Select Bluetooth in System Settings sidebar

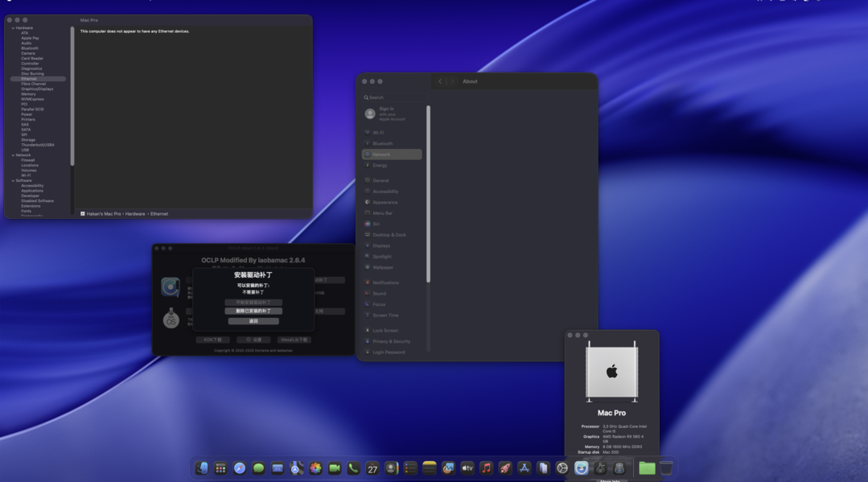pyautogui.click(x=382, y=144)
